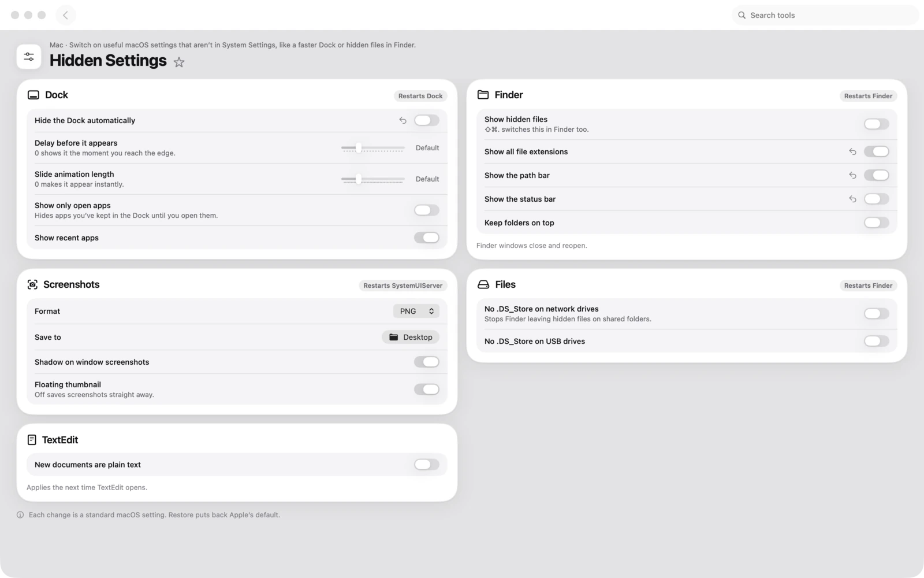Adjust the Delay before it appears slider
924x578 pixels.
pyautogui.click(x=372, y=148)
